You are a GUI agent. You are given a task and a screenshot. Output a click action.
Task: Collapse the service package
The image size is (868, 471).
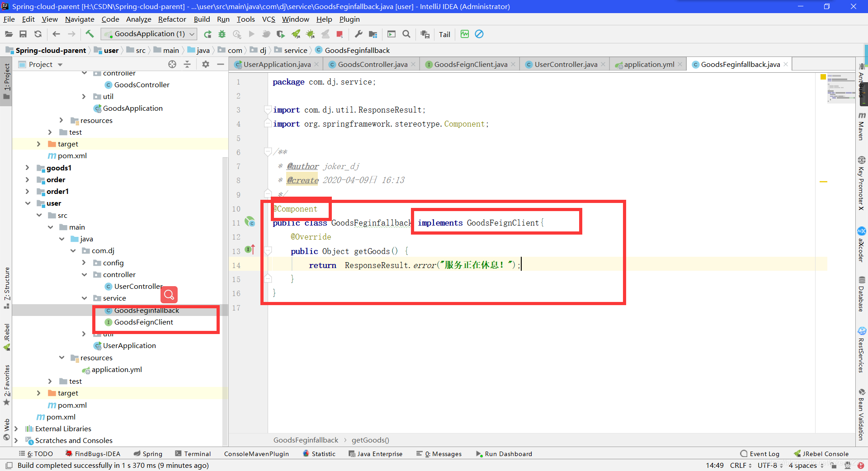point(85,298)
